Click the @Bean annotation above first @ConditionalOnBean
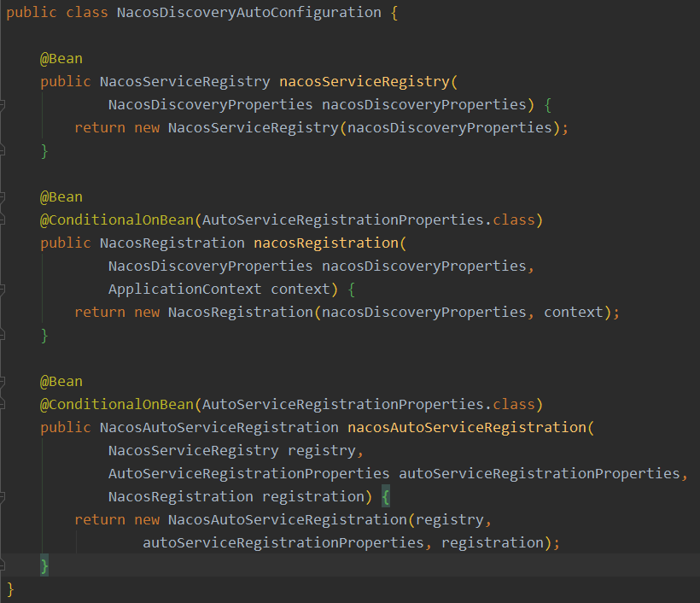700x603 pixels. tap(61, 197)
